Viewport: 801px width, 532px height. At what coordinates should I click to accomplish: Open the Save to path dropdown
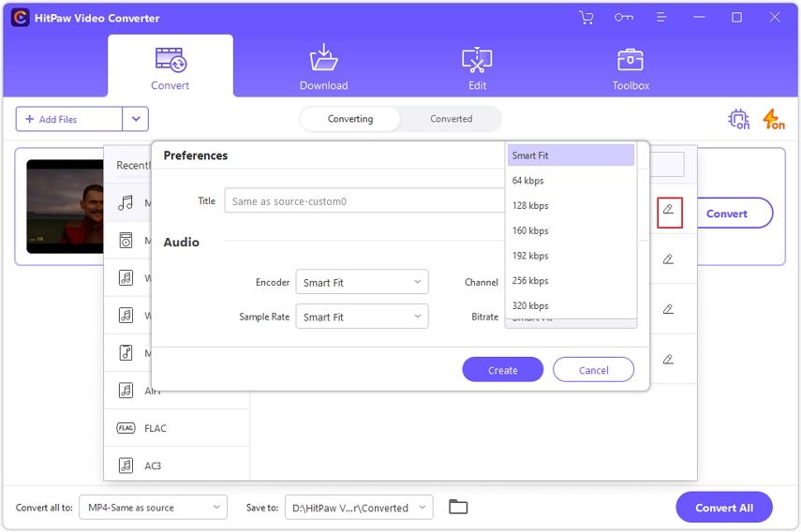(x=359, y=507)
